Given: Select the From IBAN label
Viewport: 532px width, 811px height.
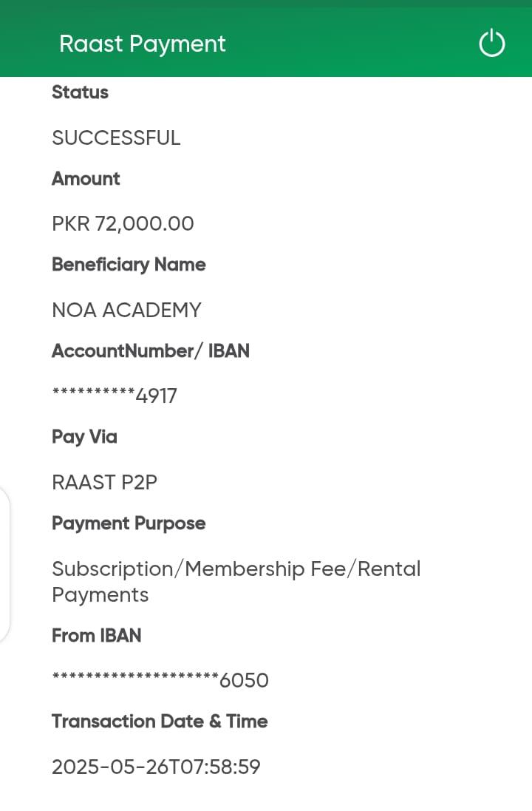Looking at the screenshot, I should tap(96, 636).
